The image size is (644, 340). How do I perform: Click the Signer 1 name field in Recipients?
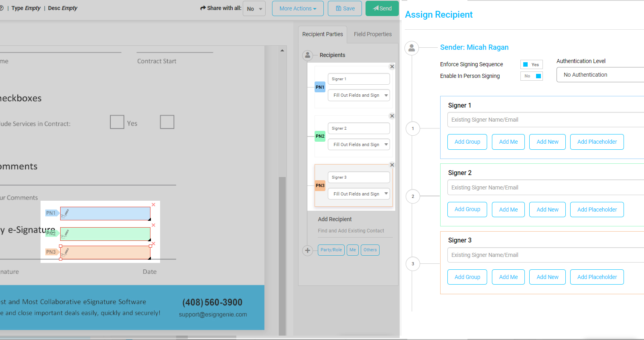(359, 79)
